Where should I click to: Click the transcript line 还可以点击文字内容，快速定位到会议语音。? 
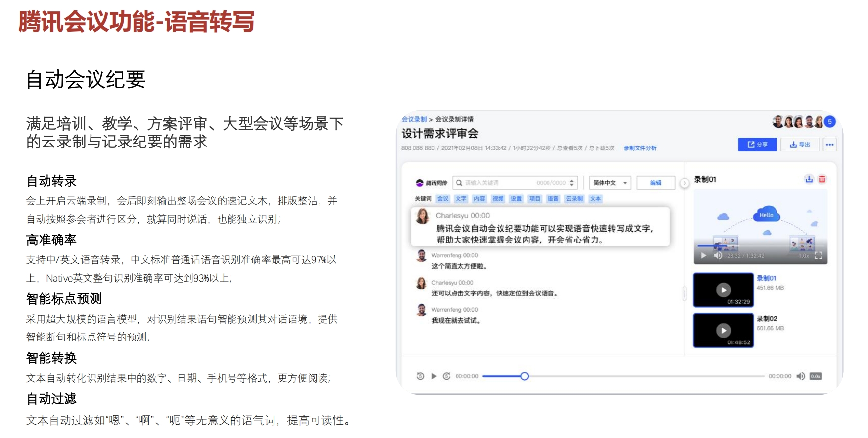coord(495,293)
